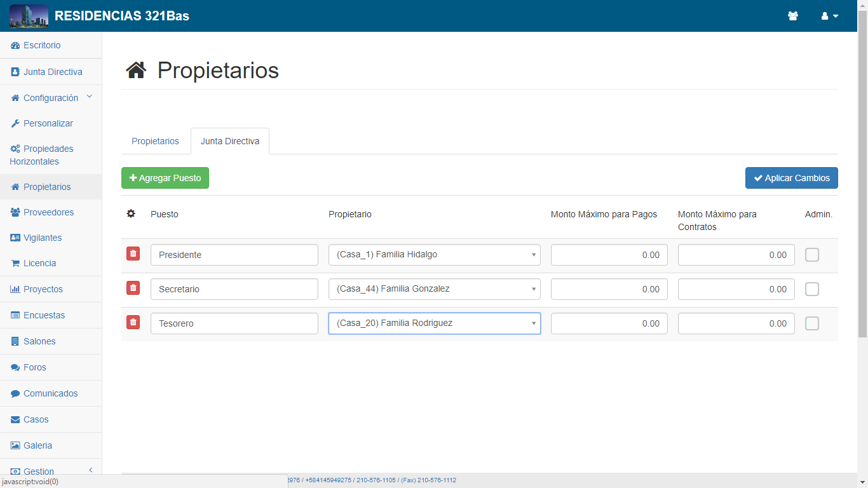Viewport: 868px width, 488px height.
Task: Click Monto Máximo para Pagos field for Presidente
Action: tap(609, 255)
